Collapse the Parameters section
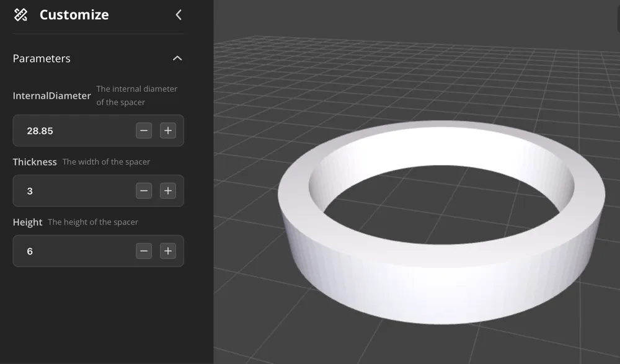The height and width of the screenshot is (364, 620). coord(177,58)
